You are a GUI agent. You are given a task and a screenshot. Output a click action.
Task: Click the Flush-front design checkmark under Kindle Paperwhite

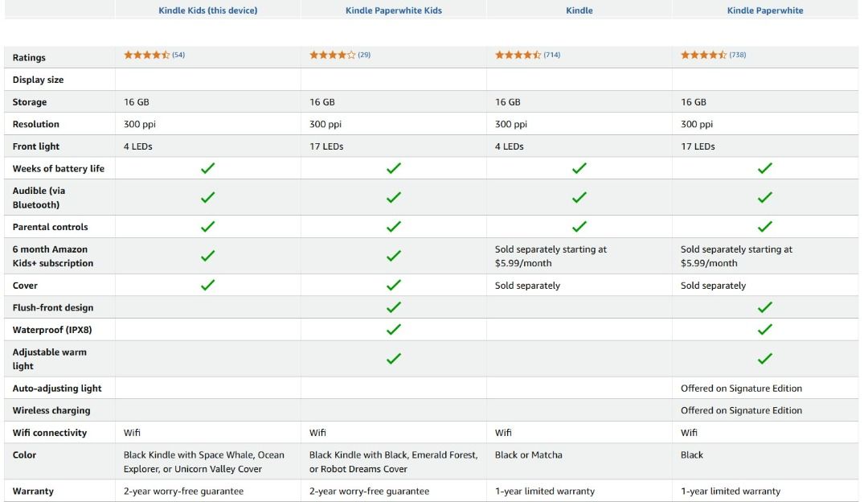pyautogui.click(x=764, y=307)
